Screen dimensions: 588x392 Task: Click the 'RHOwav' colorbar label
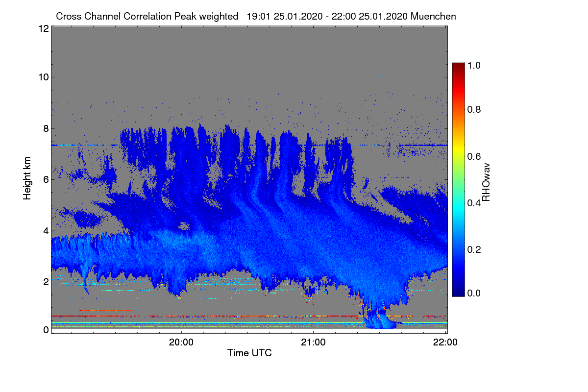click(486, 182)
